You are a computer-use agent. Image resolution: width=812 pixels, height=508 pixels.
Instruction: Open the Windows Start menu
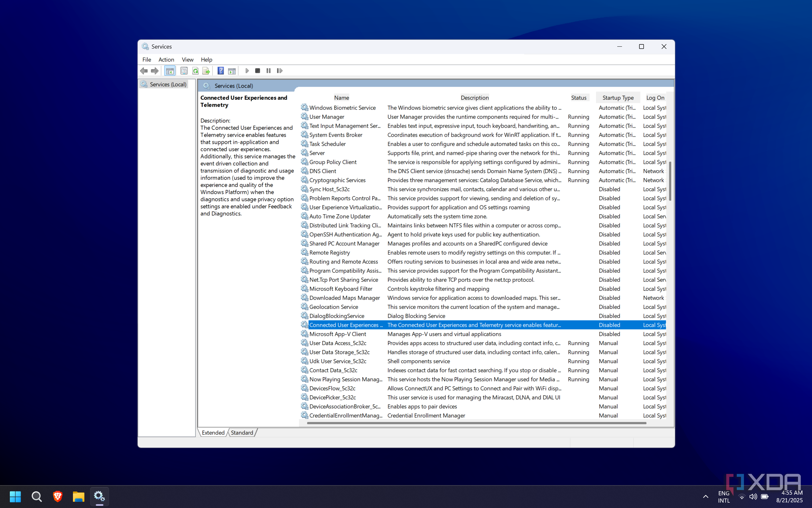[x=16, y=496]
